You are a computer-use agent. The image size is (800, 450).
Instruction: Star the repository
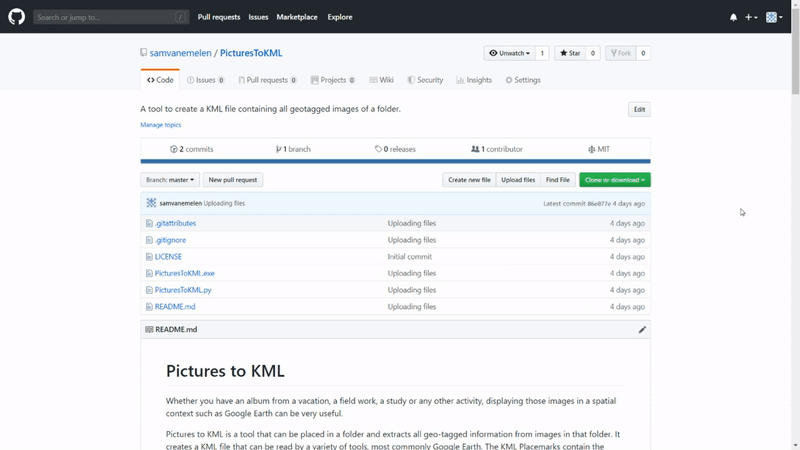(570, 53)
